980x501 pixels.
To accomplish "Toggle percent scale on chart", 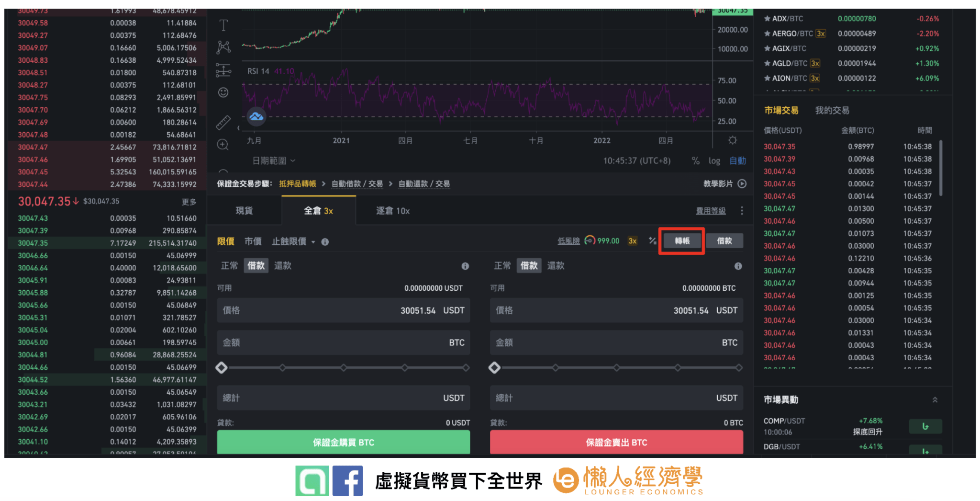I will (x=695, y=161).
